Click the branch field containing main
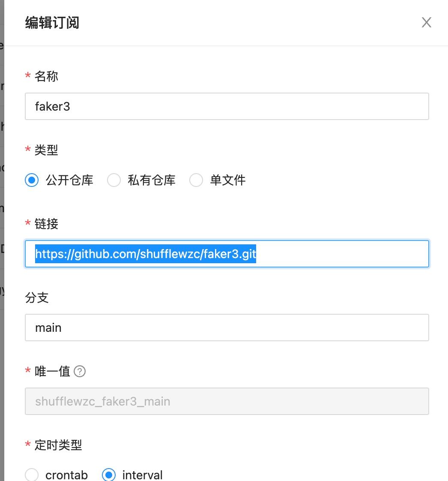Image resolution: width=448 pixels, height=481 pixels. [x=227, y=328]
